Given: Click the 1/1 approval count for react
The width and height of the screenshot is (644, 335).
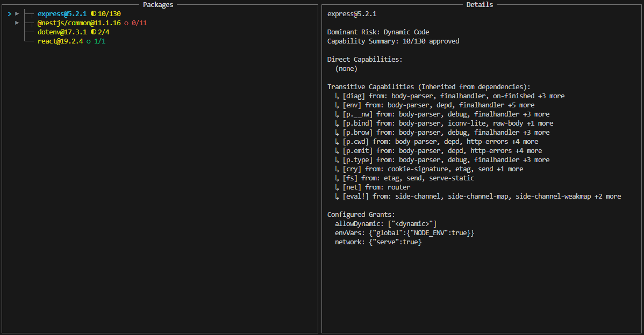Looking at the screenshot, I should pyautogui.click(x=100, y=41).
